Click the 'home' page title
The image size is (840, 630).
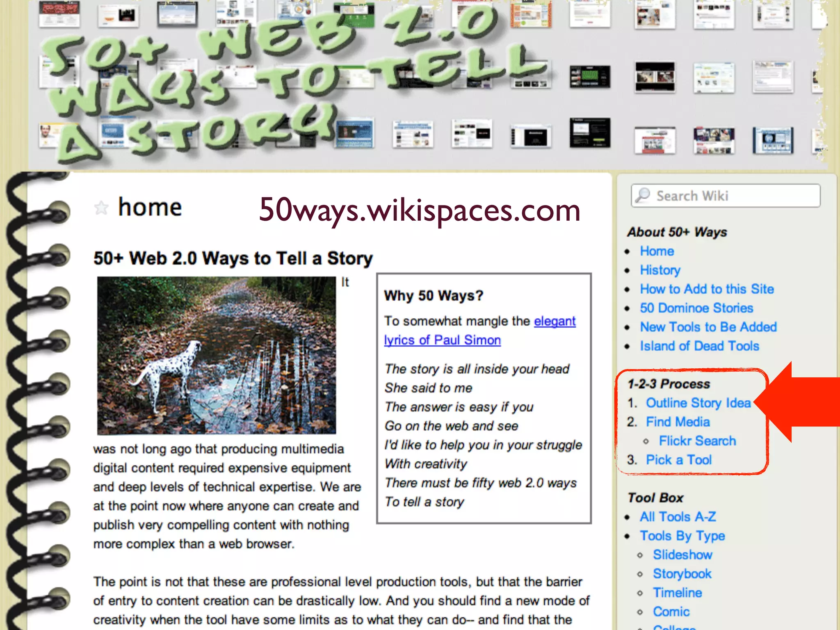coord(150,207)
